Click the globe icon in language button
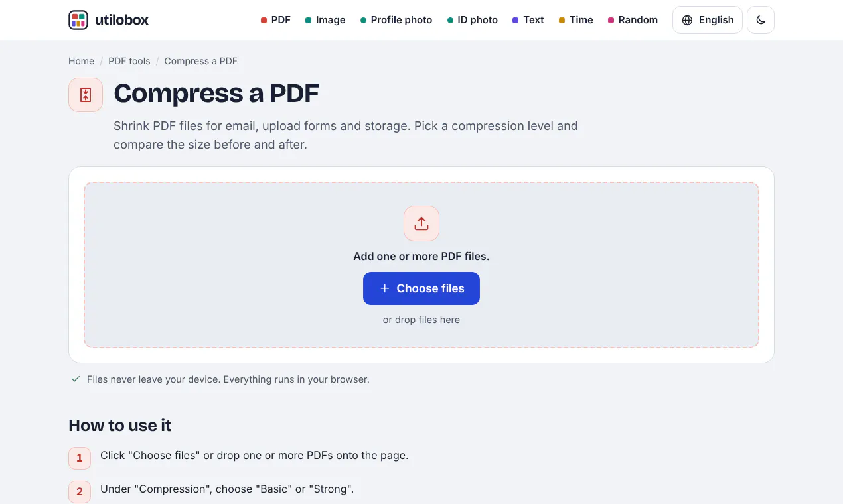Screen dimensions: 843x504 point(687,20)
